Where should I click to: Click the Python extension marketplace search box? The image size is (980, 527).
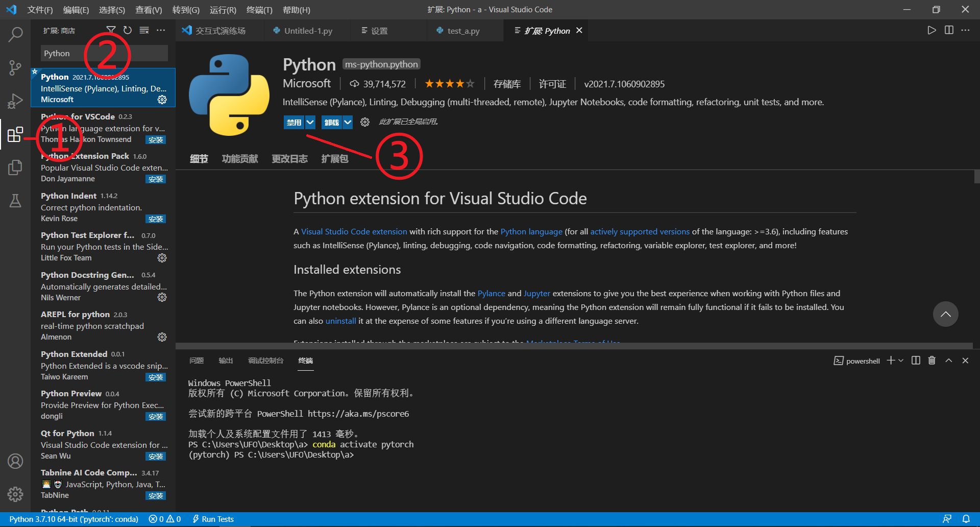102,53
